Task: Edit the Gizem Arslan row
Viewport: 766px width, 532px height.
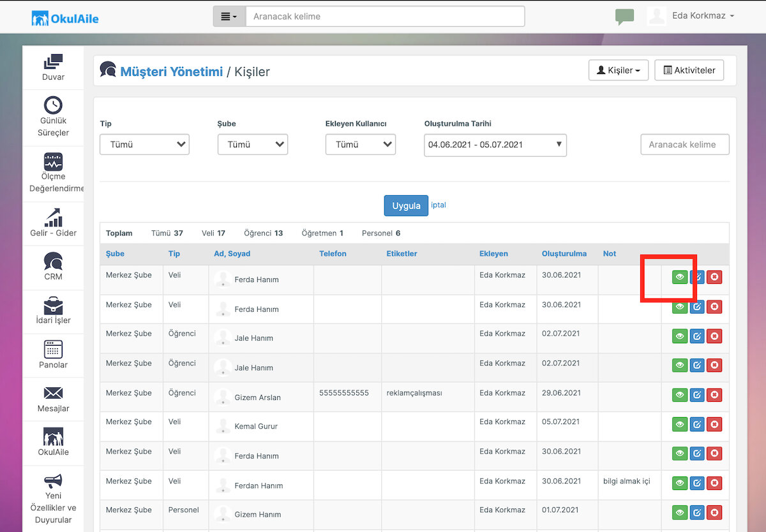Action: click(697, 395)
